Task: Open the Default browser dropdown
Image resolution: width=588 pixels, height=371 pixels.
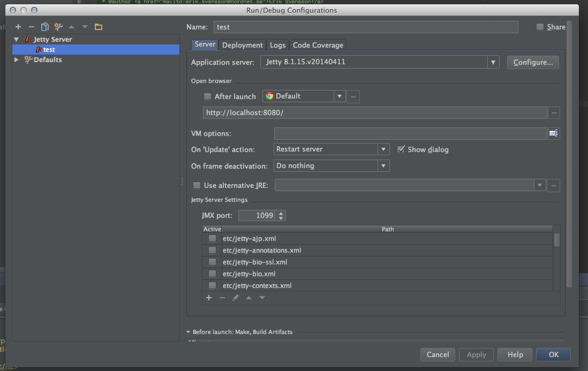Action: [x=340, y=96]
